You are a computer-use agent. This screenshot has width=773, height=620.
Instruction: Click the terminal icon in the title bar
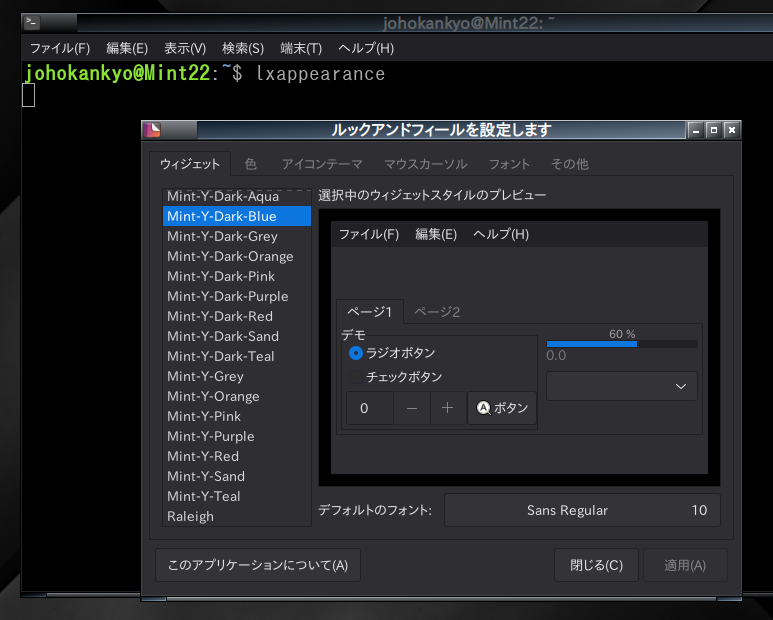32,22
